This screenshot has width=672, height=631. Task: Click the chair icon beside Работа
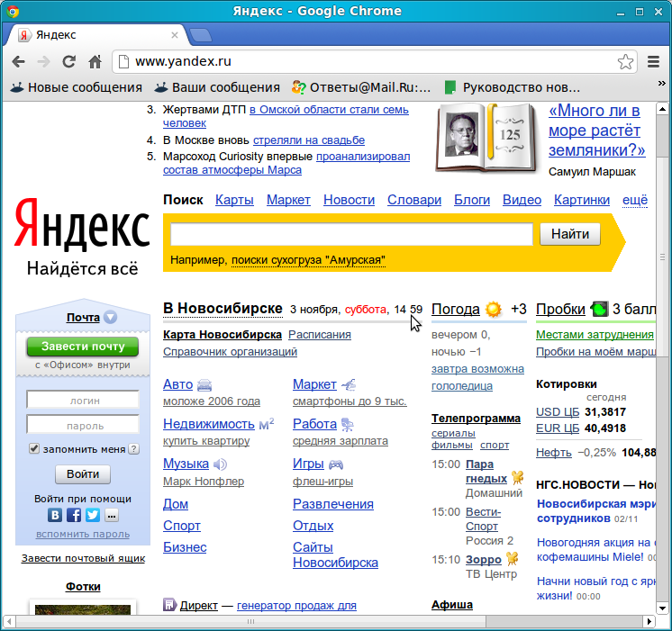[x=347, y=424]
